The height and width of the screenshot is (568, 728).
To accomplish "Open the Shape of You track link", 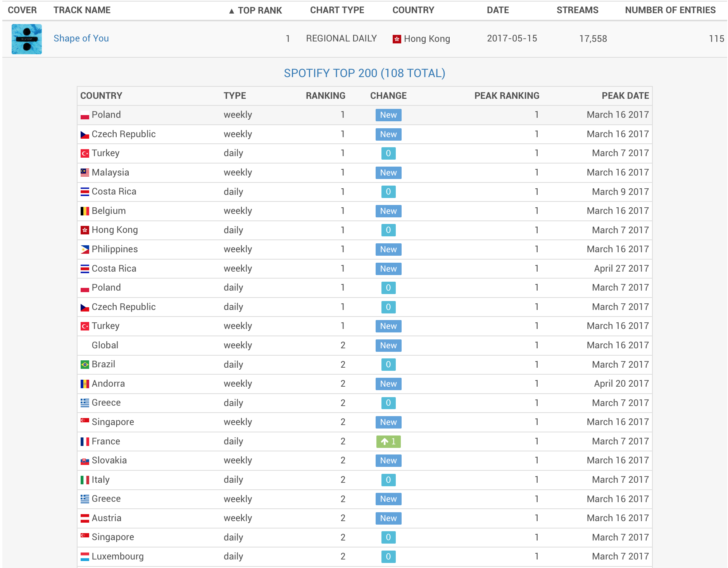I will 81,38.
